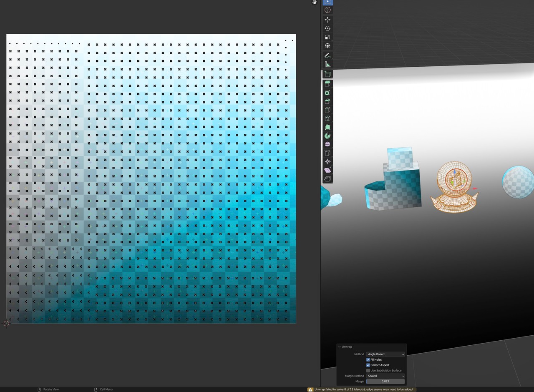
Task: Choose the Bevel tool
Action: point(327,101)
